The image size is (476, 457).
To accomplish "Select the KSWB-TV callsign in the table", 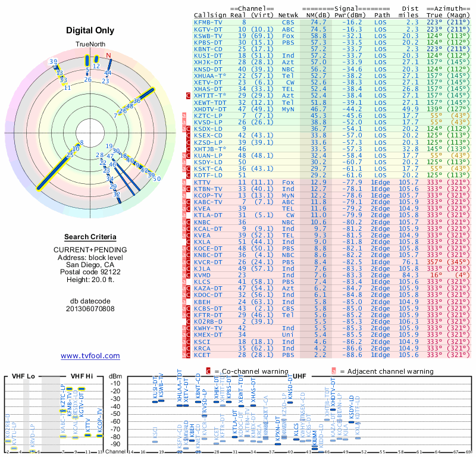I will coord(208,36).
